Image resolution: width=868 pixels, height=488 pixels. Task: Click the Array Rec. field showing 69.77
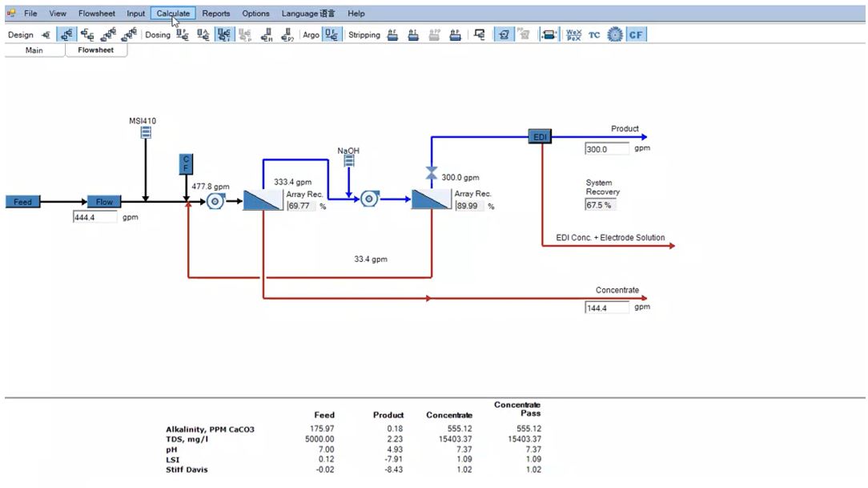coord(302,206)
